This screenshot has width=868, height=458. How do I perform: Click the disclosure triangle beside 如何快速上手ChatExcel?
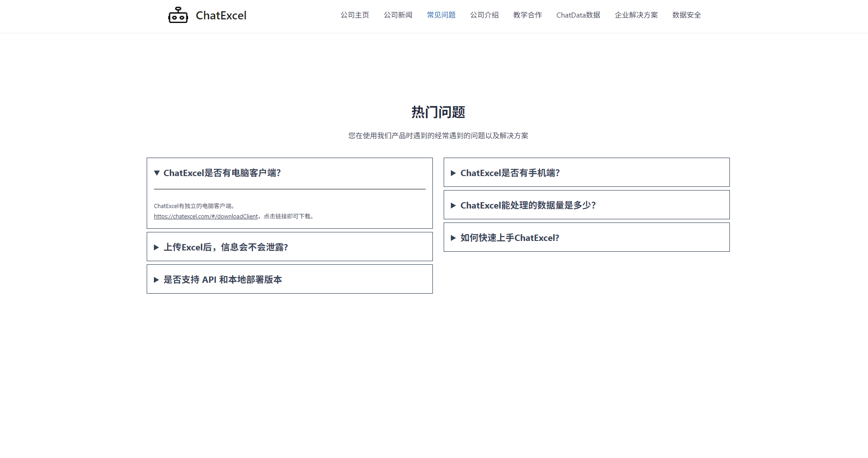pyautogui.click(x=453, y=237)
